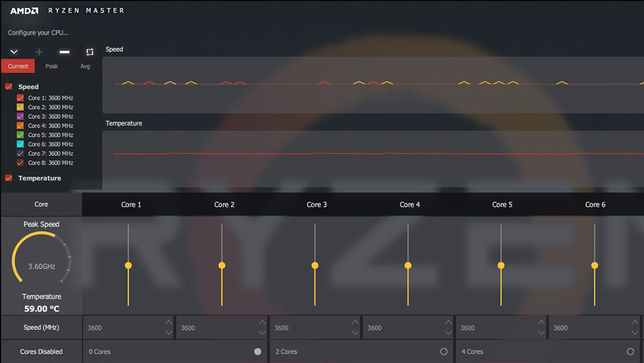Screen dimensions: 644x363
Task: Click the Core 6 slider handle
Action: point(594,265)
